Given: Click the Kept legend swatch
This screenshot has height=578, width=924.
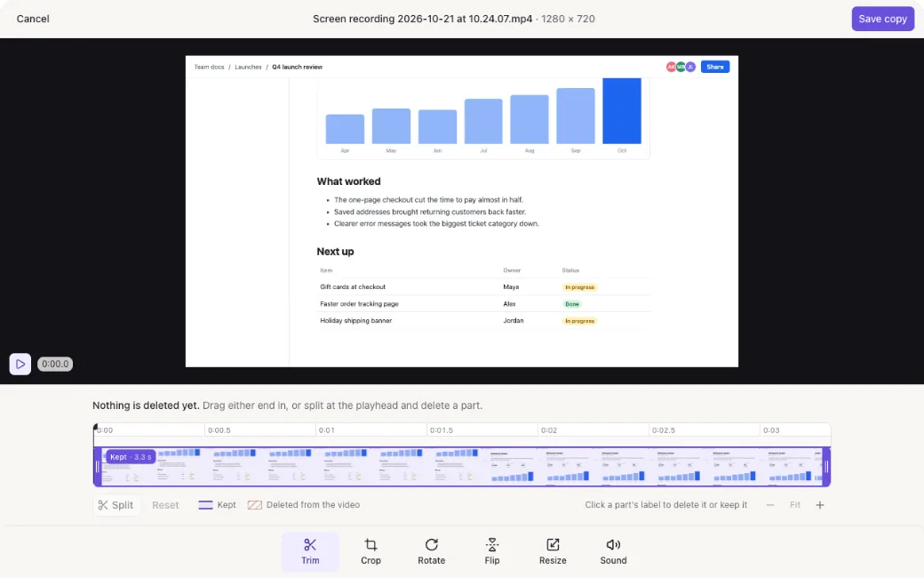Looking at the screenshot, I should tap(205, 505).
